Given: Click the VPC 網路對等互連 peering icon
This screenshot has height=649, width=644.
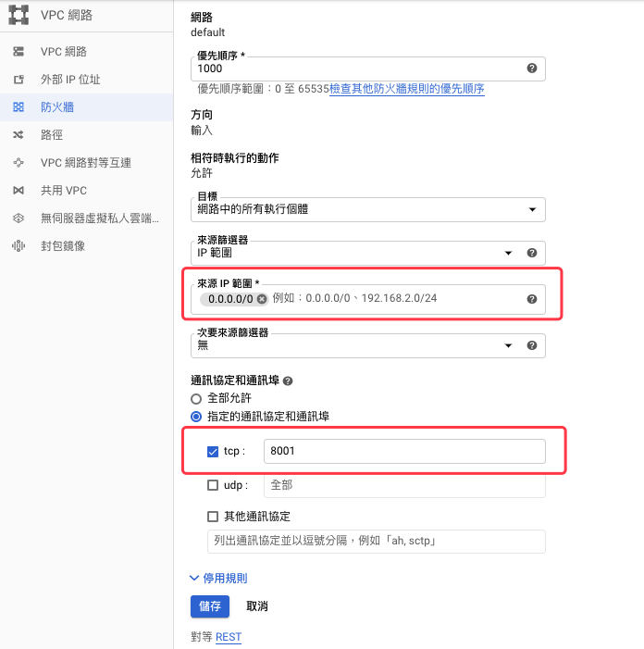Looking at the screenshot, I should 19,163.
